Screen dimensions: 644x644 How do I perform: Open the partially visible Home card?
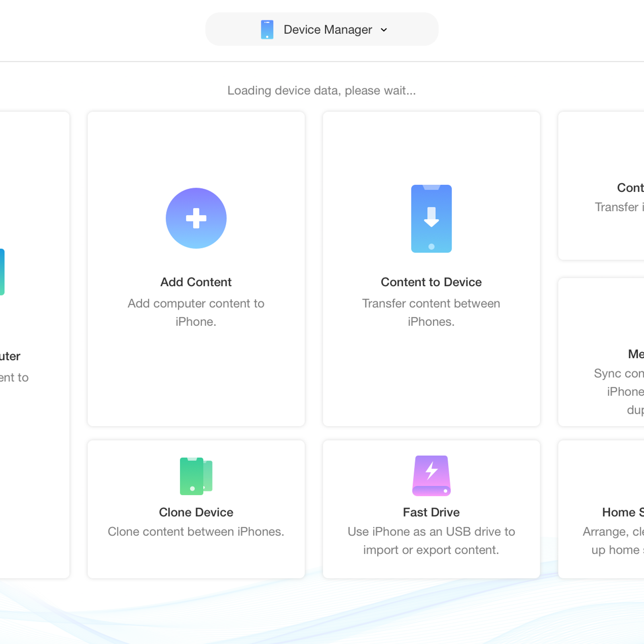(601, 509)
